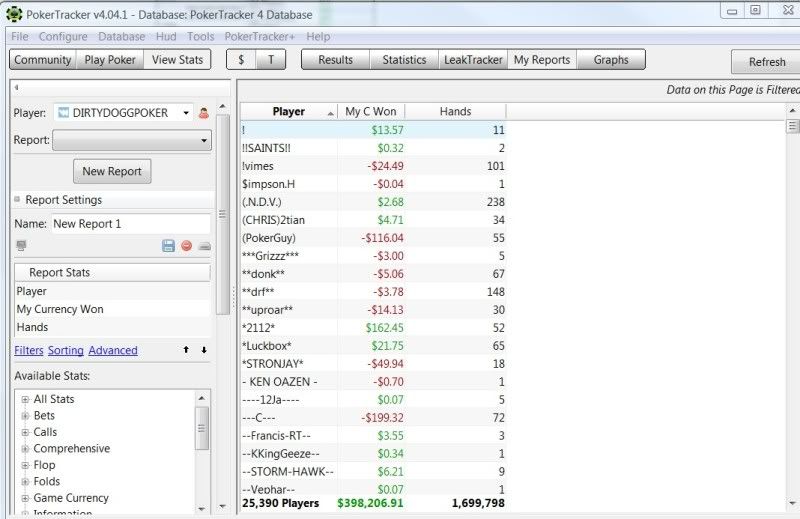
Task: Select the $ cash games button
Action: (x=241, y=60)
